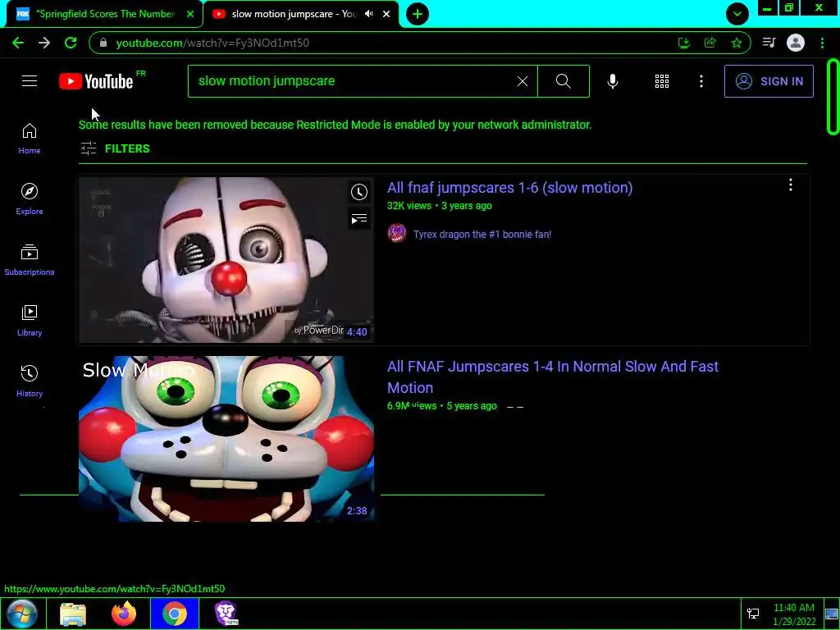Screen dimensions: 840x630
Task: Switch to Chrome in the taskbar
Action: (175, 614)
